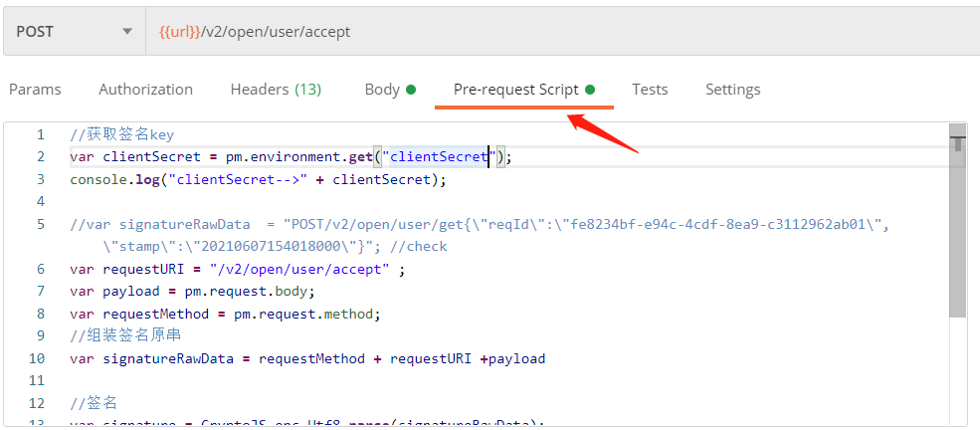Select the Pre-request Script tab
This screenshot has width=980, height=430.
[x=523, y=90]
